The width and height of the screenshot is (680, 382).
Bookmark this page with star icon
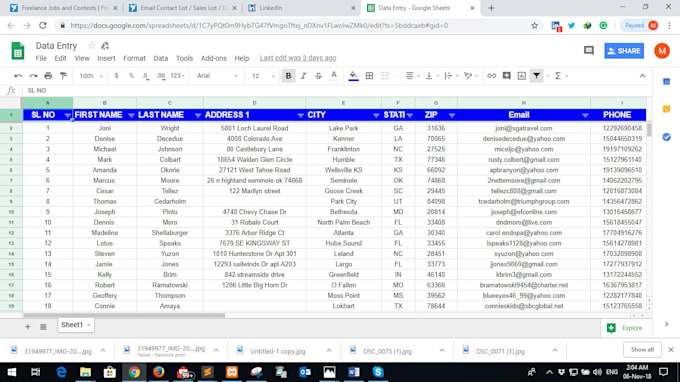click(x=534, y=26)
